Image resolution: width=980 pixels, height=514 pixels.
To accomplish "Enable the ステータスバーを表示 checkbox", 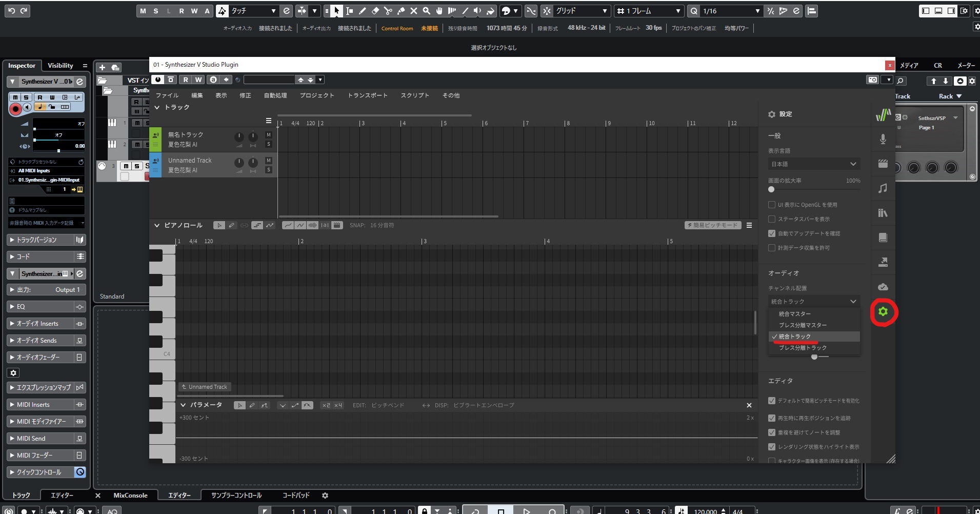I will [772, 219].
